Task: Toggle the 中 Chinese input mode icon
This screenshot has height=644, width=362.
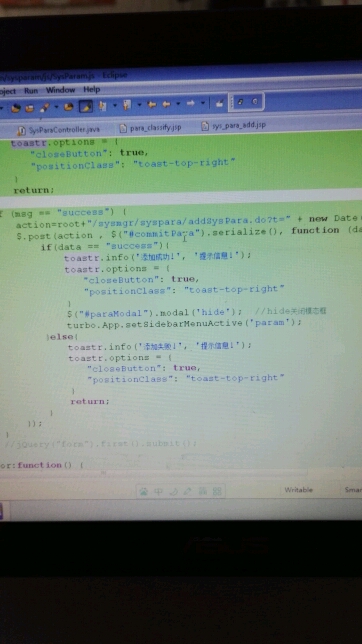Action: click(x=158, y=492)
